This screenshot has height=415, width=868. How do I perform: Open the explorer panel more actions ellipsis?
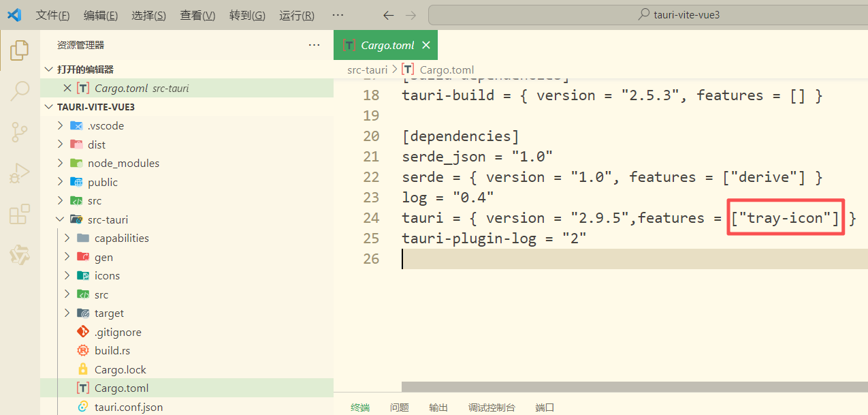coord(314,45)
